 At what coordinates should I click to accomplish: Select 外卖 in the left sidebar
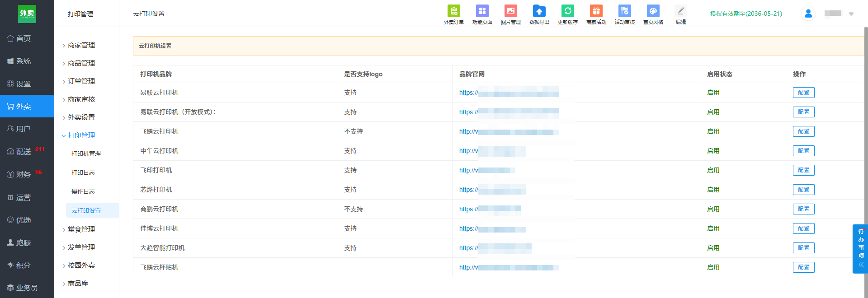click(27, 106)
